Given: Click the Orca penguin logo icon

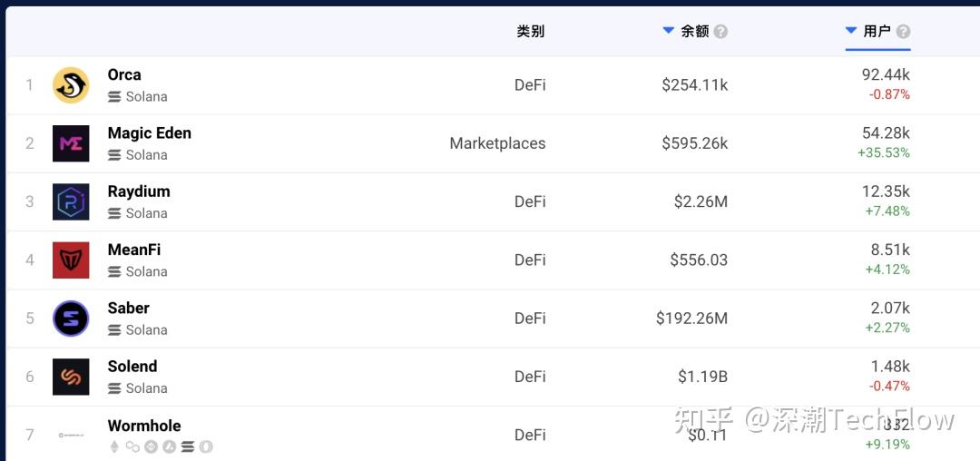Looking at the screenshot, I should coord(71,85).
